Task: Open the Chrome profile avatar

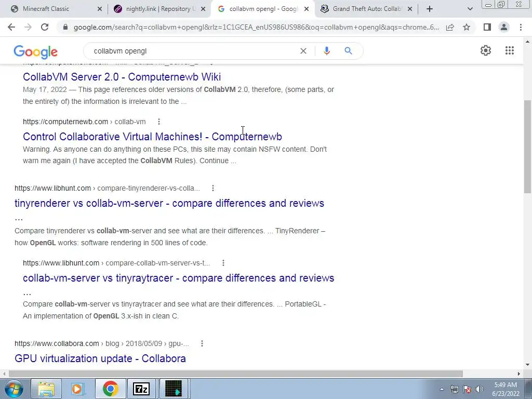Action: [504, 27]
